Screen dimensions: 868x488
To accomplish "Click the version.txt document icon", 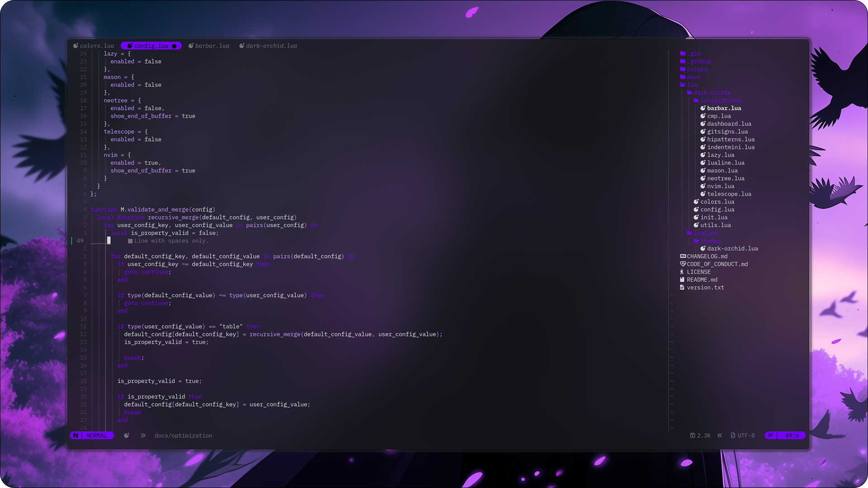I will click(682, 287).
